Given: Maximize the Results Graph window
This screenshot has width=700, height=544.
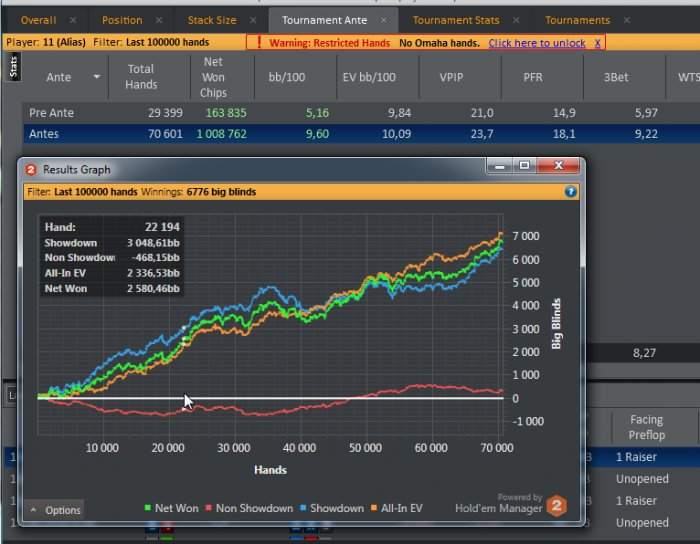Looking at the screenshot, I should click(x=524, y=166).
